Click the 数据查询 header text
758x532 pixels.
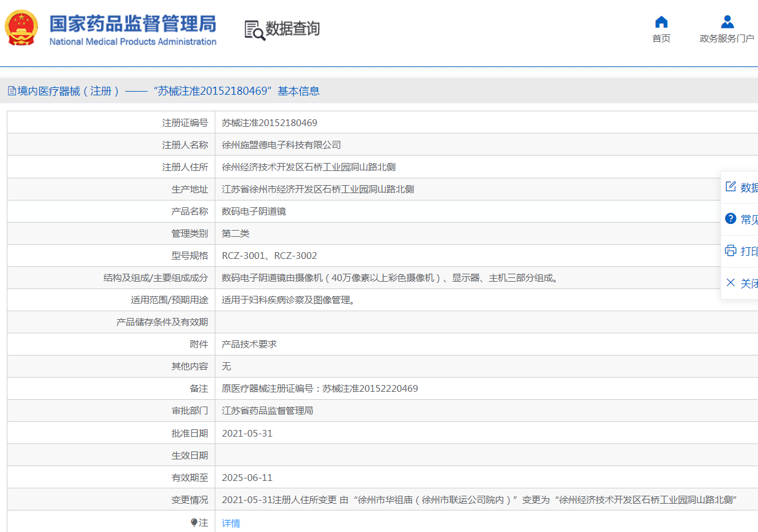coord(293,29)
